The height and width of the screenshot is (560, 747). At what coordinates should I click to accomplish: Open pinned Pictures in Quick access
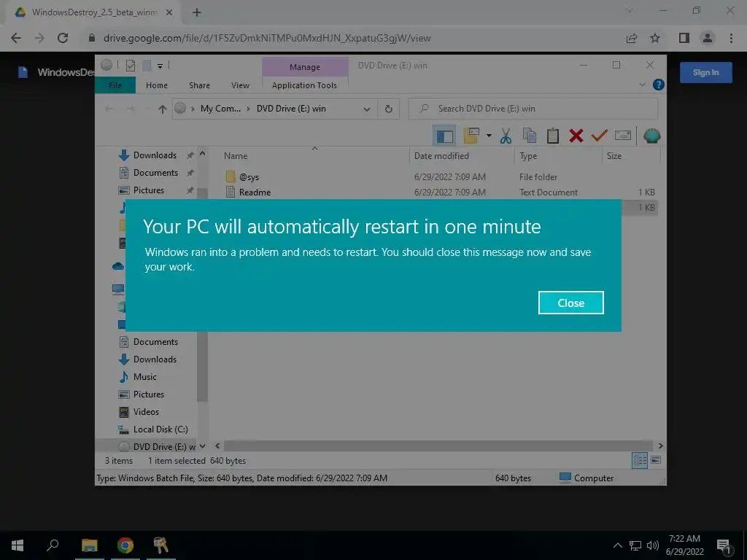149,190
